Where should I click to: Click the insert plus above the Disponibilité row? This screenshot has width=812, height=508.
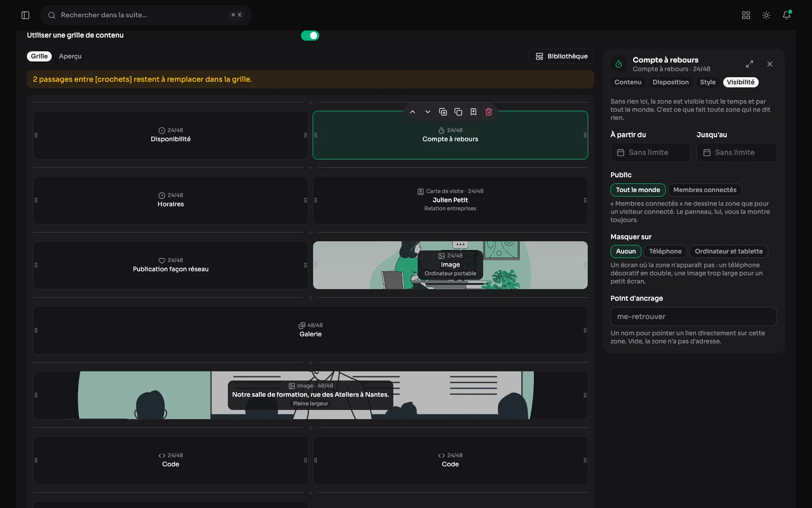(311, 103)
